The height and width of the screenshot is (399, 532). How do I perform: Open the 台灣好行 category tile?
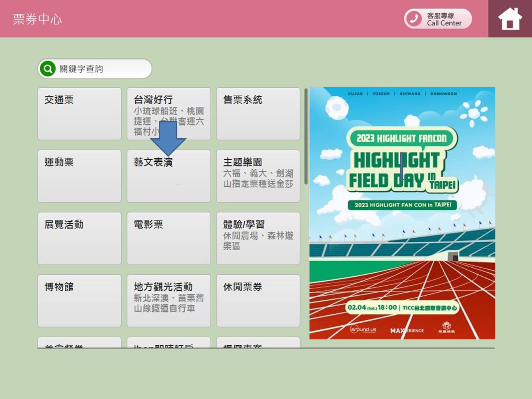(169, 114)
